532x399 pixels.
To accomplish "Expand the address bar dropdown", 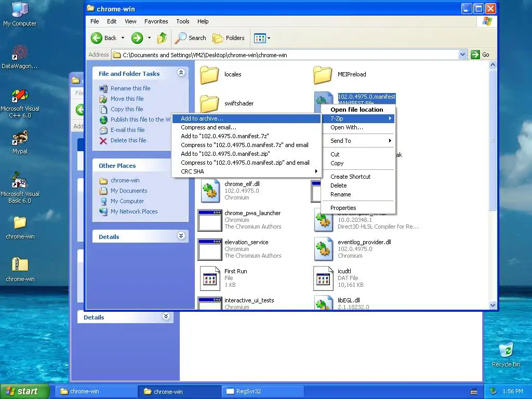I will pos(462,55).
